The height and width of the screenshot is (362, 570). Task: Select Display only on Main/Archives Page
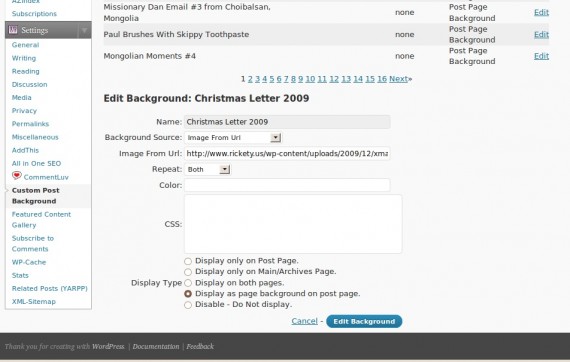(188, 272)
